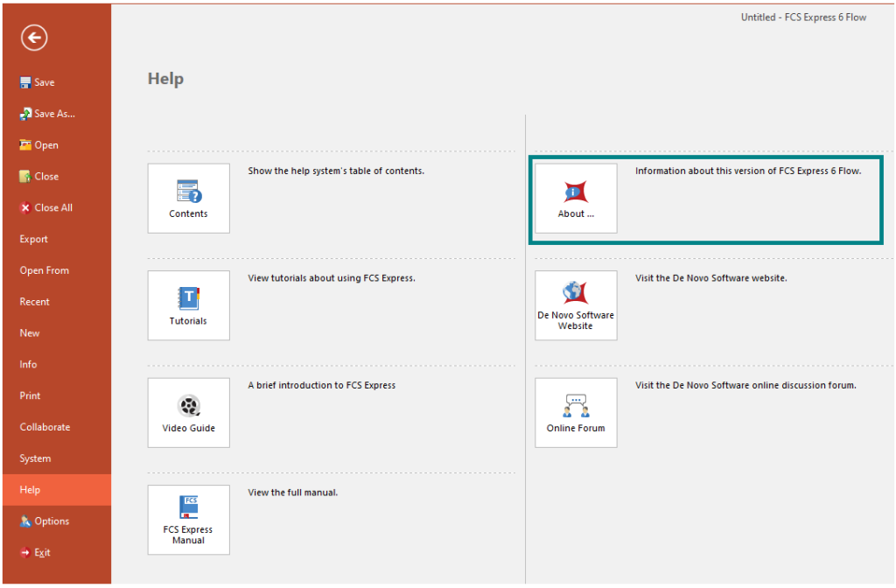The width and height of the screenshot is (896, 588).
Task: Open the Online Forum icon
Action: (x=575, y=411)
